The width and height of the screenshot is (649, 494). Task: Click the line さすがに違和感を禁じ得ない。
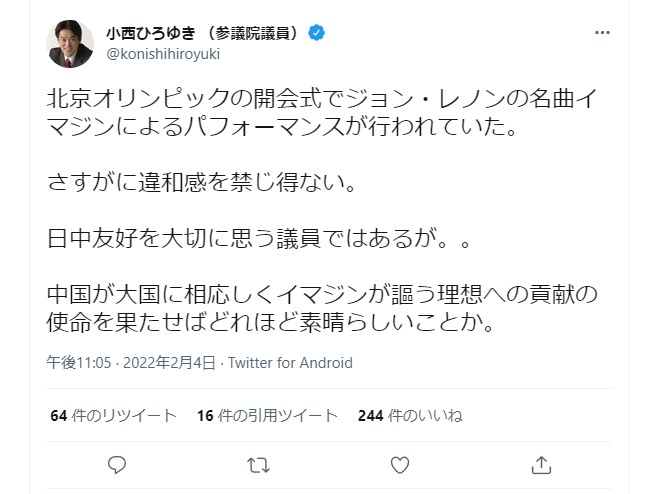pos(202,184)
